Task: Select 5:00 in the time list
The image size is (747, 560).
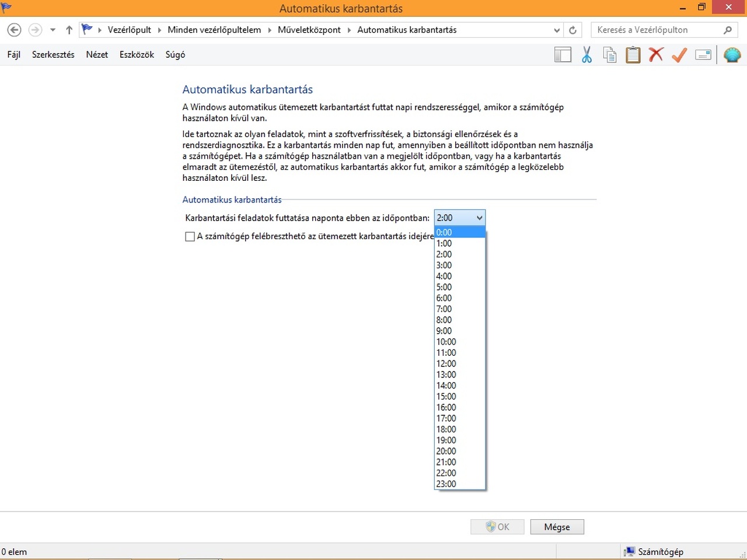Action: click(460, 287)
